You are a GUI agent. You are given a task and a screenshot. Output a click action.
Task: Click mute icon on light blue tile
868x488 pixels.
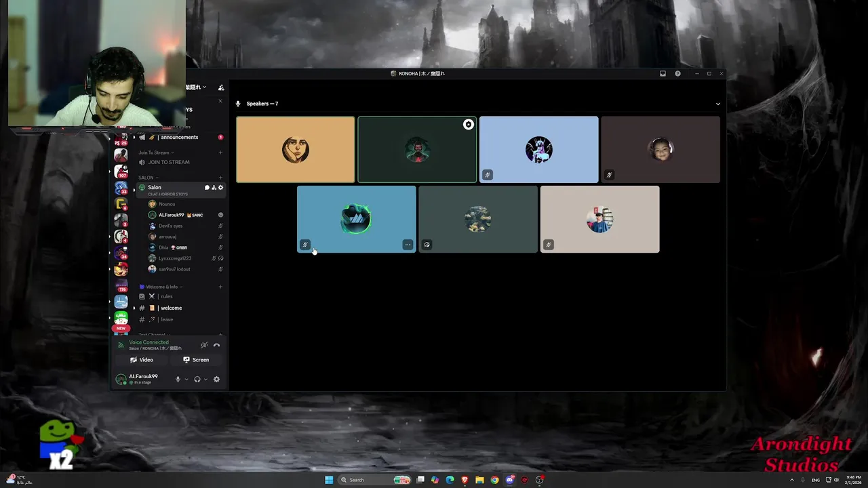(487, 175)
